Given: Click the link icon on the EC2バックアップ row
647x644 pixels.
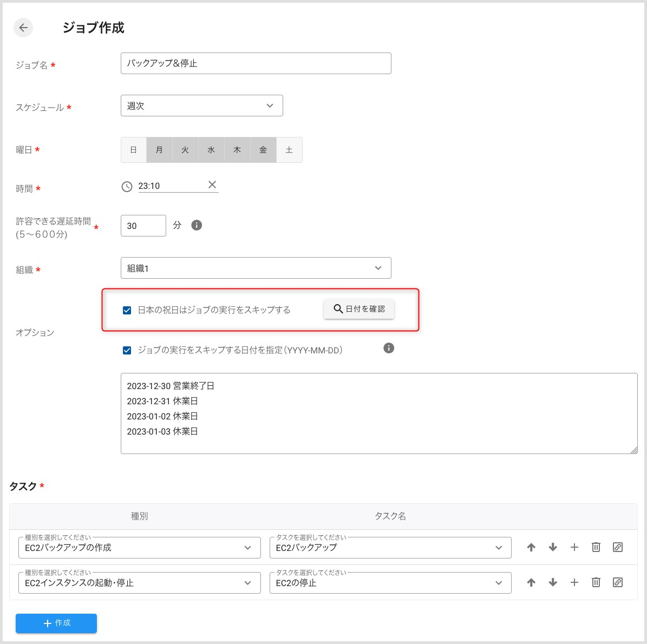Looking at the screenshot, I should coord(618,547).
